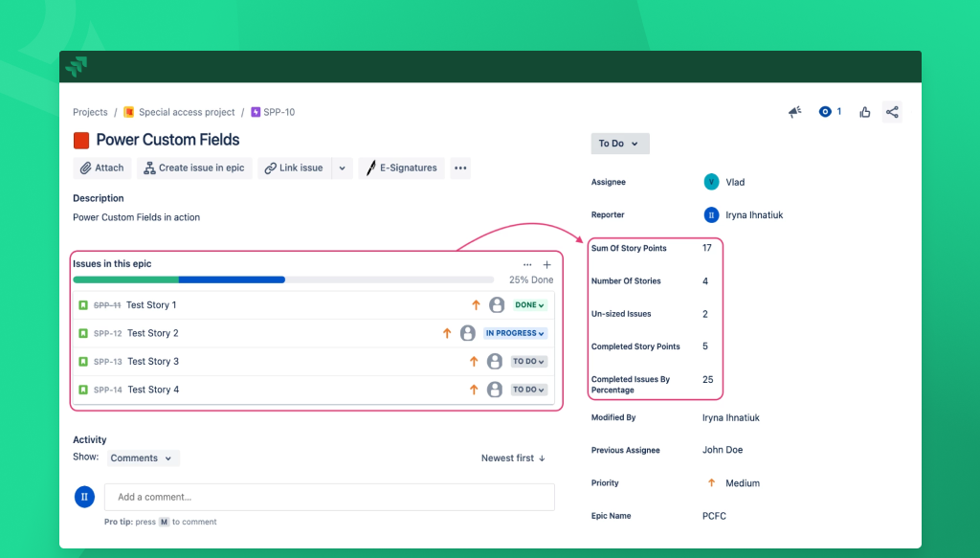This screenshot has width=980, height=558.
Task: Click the epic progress bar
Action: [x=283, y=279]
